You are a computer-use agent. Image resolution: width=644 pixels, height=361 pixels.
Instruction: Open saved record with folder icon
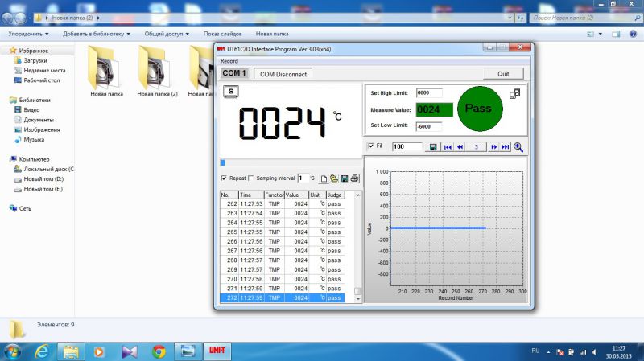334,178
